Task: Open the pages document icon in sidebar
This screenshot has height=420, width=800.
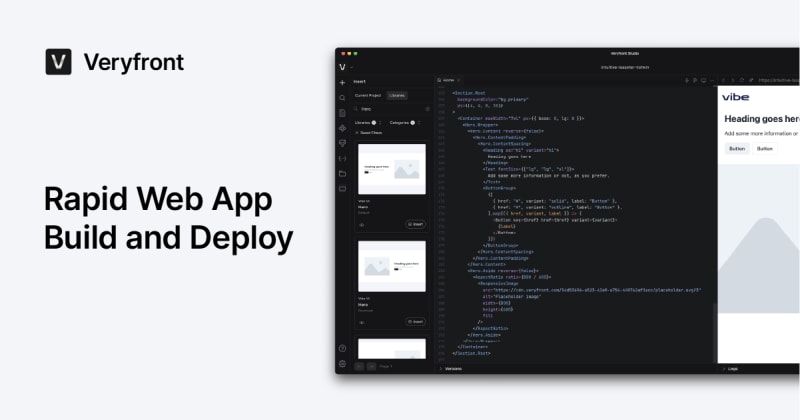Action: (342, 113)
